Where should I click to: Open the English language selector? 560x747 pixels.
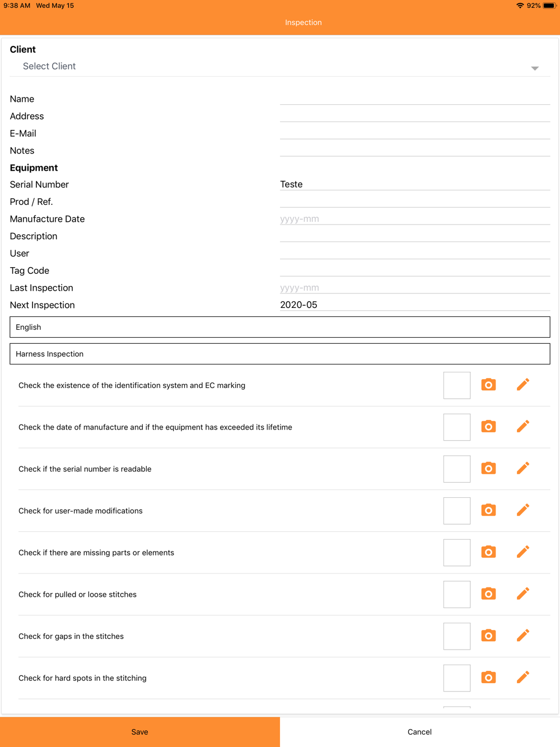(280, 327)
